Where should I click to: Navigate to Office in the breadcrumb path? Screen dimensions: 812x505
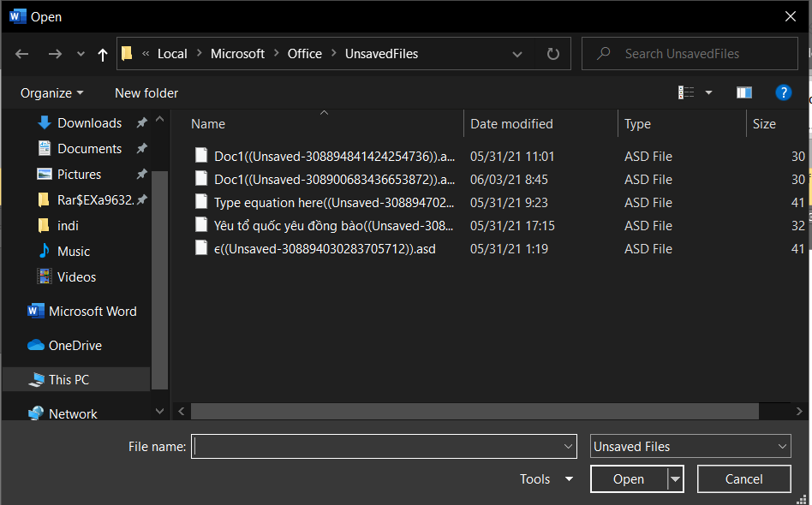304,53
